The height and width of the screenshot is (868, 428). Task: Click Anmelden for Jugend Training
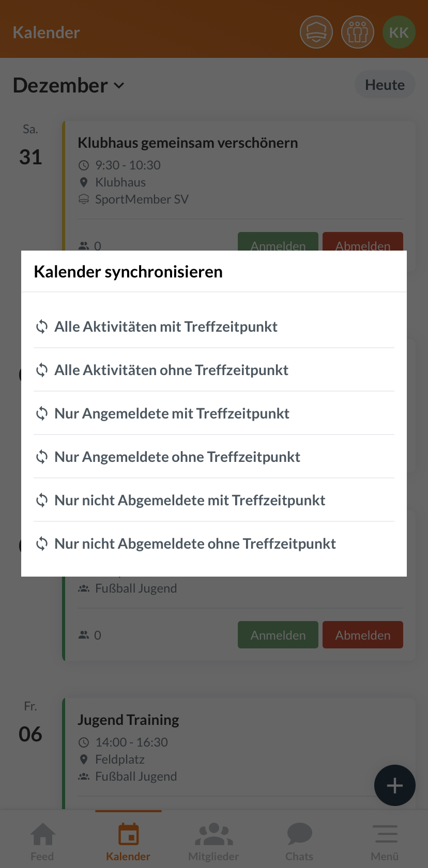278,634
